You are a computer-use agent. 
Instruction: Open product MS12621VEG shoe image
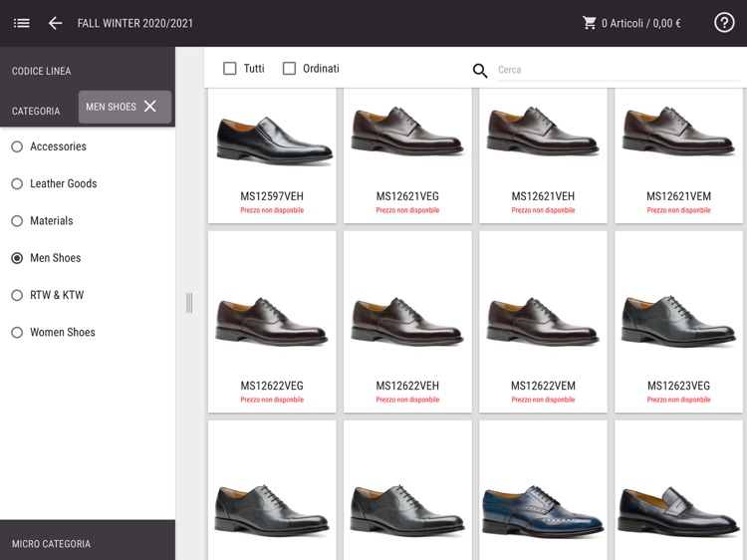click(x=407, y=132)
